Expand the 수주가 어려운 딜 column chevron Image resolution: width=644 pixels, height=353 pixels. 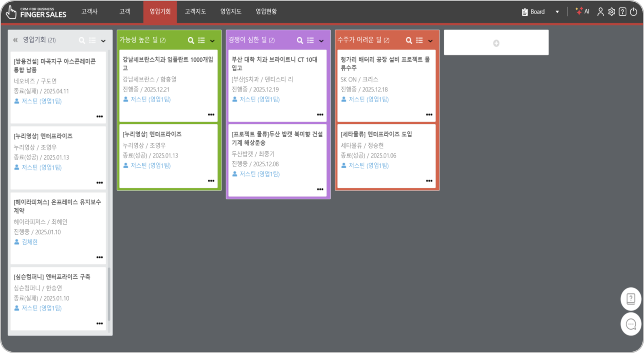click(x=430, y=41)
